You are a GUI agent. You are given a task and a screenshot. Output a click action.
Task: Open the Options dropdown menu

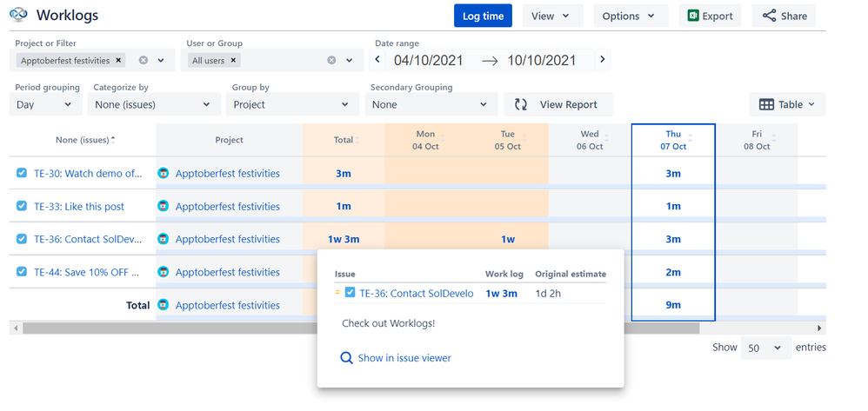point(631,16)
